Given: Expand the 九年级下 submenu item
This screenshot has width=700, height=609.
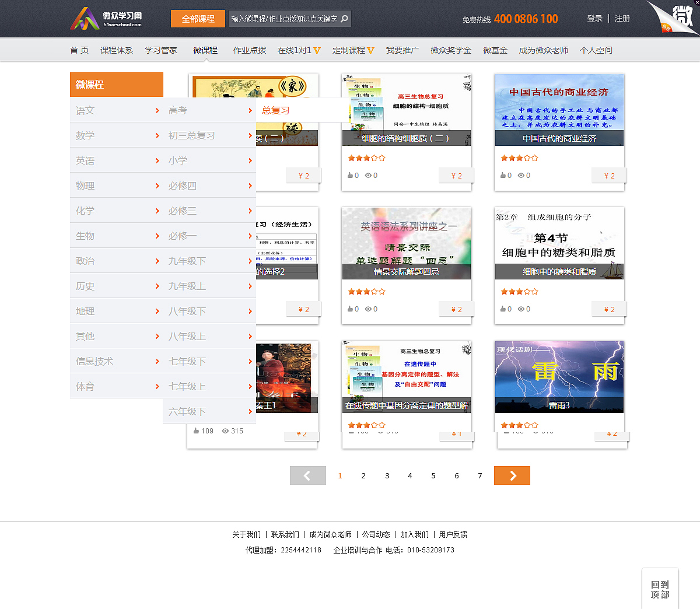Looking at the screenshot, I should pyautogui.click(x=209, y=261).
